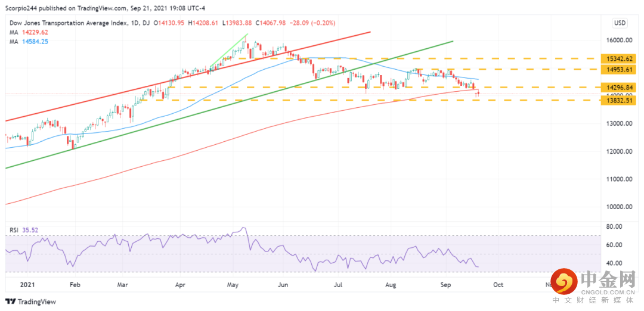This screenshot has height=311, width=644.
Task: Click the open value O14130.95
Action: (168, 23)
